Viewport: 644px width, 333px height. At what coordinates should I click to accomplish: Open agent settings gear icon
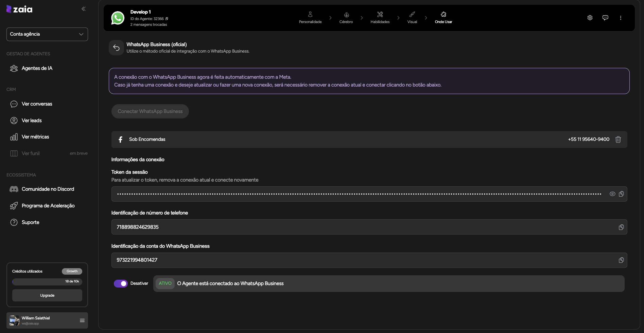click(x=590, y=18)
